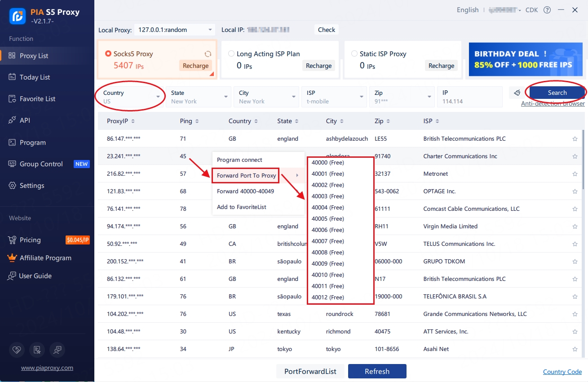The width and height of the screenshot is (588, 382).
Task: Select port 40003 (Free) from submenu
Action: point(327,196)
